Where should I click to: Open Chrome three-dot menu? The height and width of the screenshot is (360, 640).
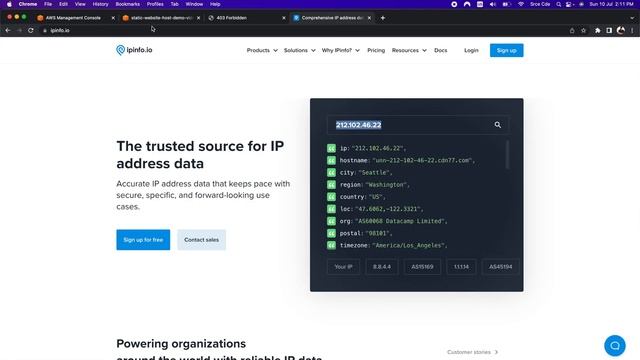[632, 30]
